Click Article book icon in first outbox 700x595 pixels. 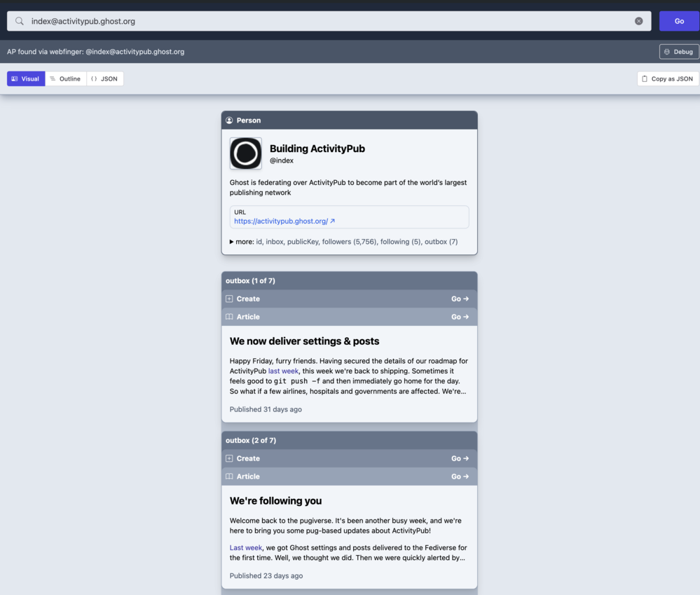(229, 317)
